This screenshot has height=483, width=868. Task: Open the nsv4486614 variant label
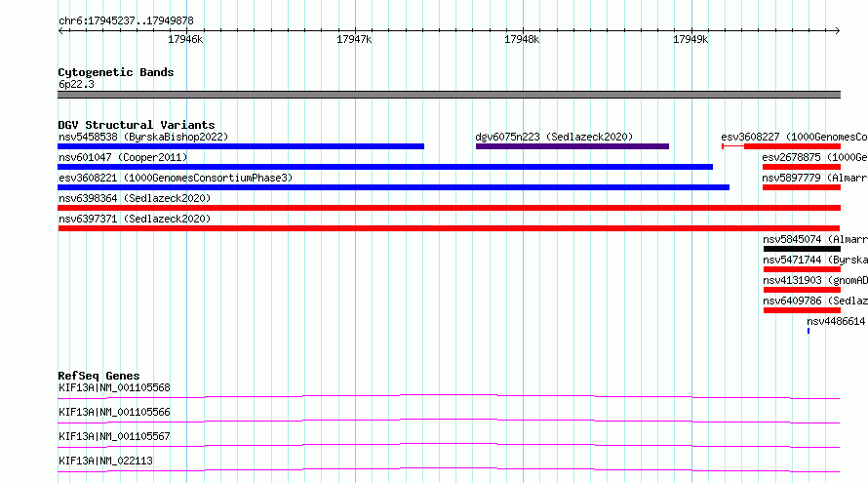click(x=837, y=321)
